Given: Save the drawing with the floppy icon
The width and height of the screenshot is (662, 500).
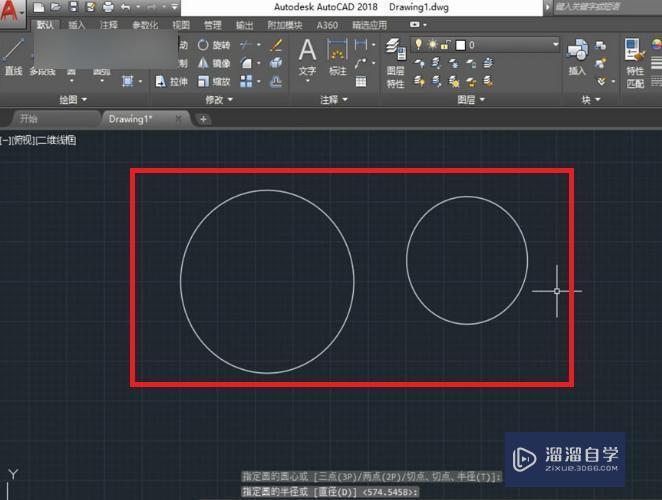Looking at the screenshot, I should [x=73, y=7].
